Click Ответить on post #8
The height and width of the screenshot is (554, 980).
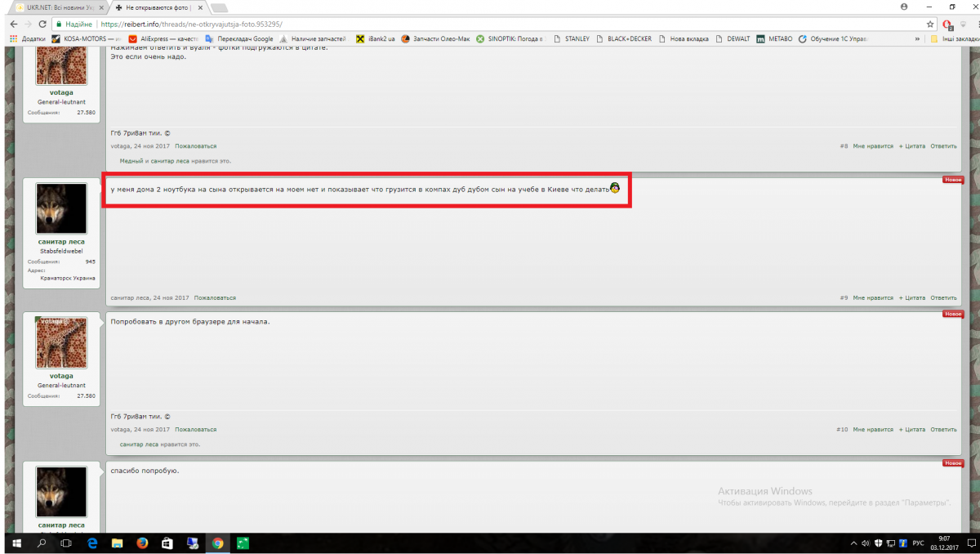(943, 146)
